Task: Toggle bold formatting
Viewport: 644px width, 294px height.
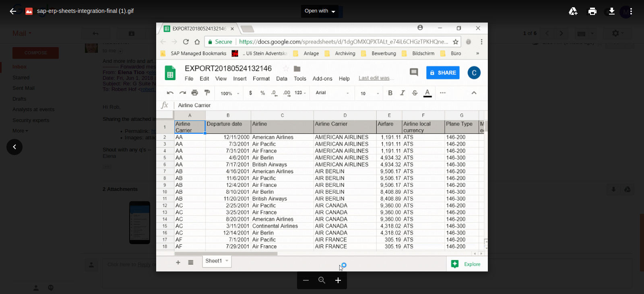Action: pos(390,93)
